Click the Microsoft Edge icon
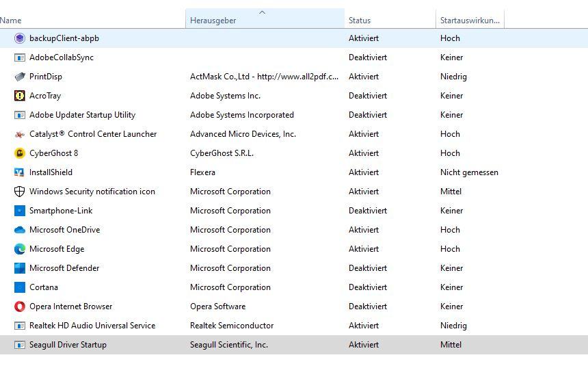The height and width of the screenshot is (379, 588). click(x=20, y=249)
